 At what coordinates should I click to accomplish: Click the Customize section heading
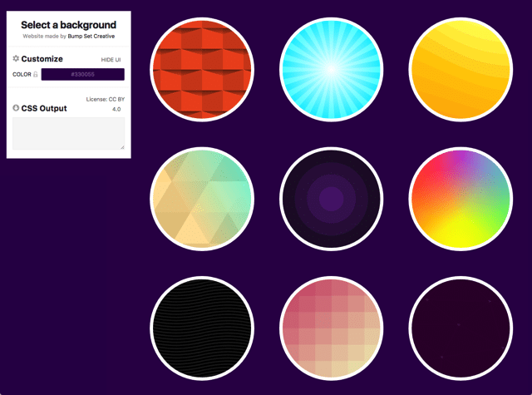point(42,59)
